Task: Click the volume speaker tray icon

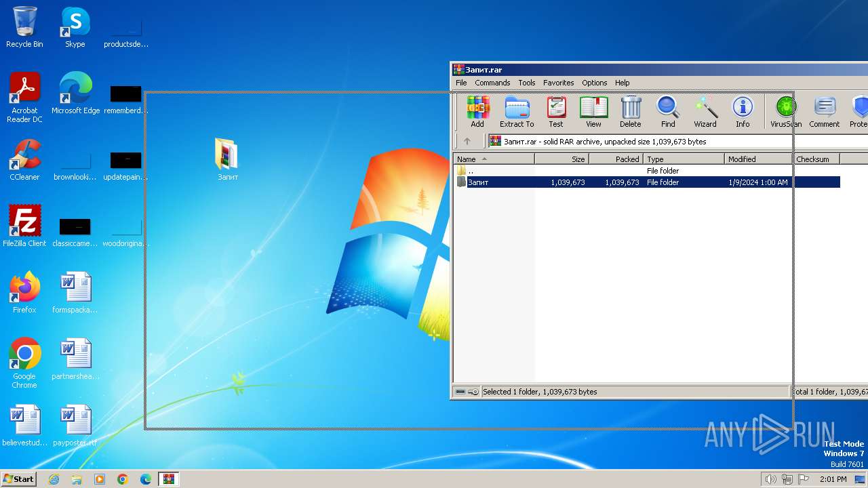Action: tap(771, 479)
